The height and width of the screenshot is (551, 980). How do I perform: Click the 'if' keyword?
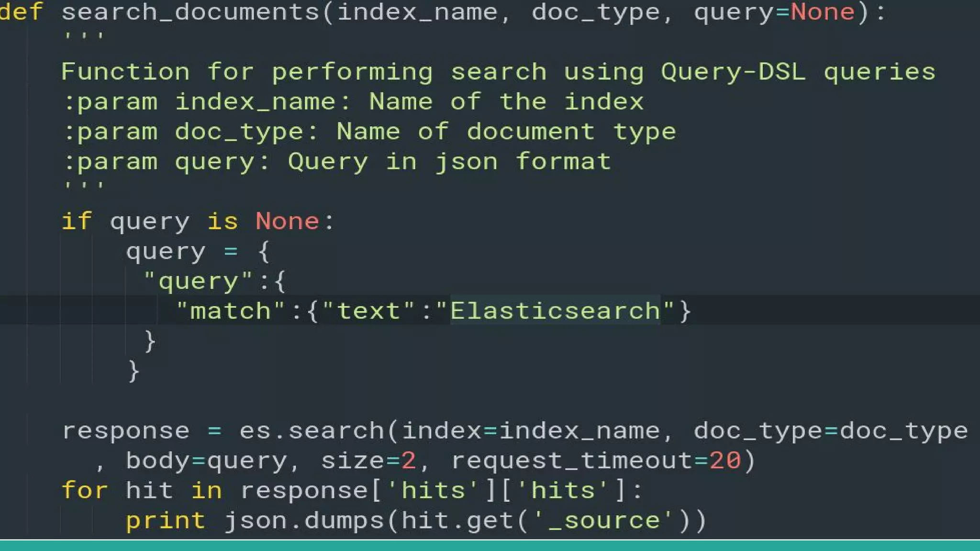coord(77,221)
